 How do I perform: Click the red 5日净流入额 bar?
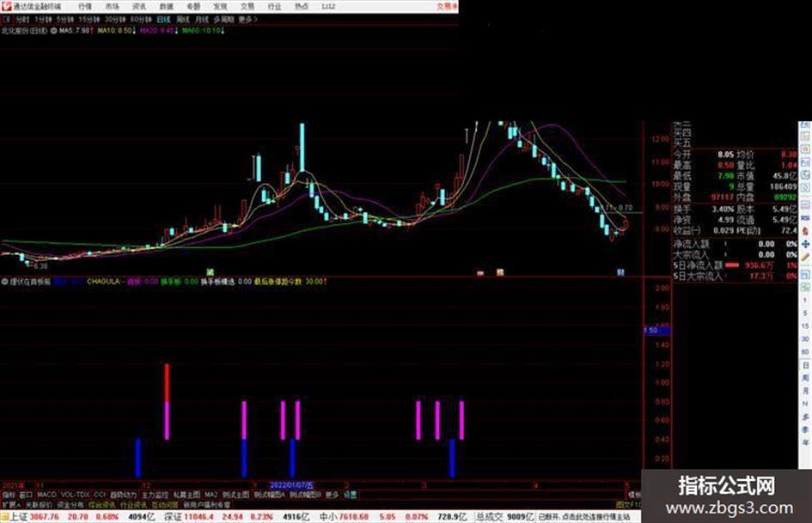click(x=732, y=265)
